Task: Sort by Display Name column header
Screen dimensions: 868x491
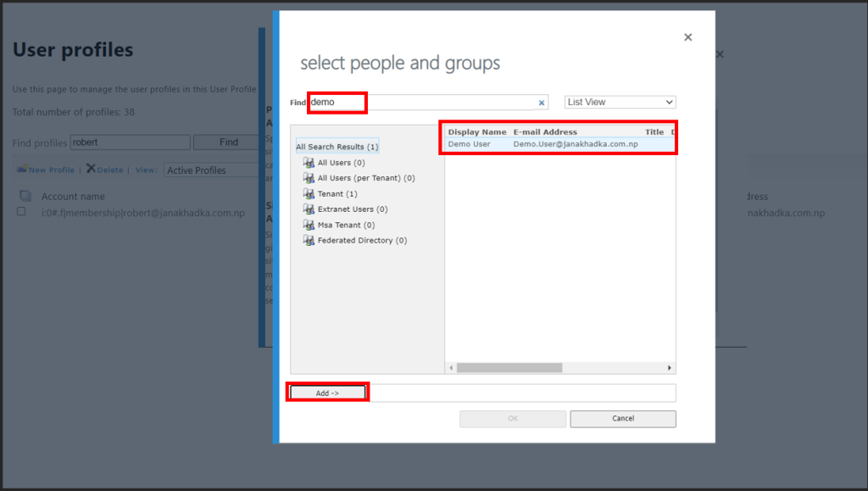Action: [x=477, y=131]
